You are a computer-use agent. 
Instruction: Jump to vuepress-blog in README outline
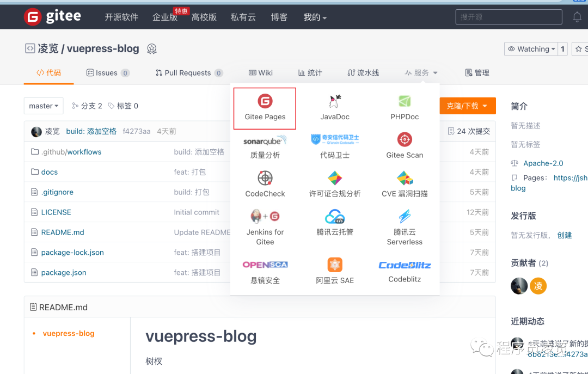[x=69, y=334]
